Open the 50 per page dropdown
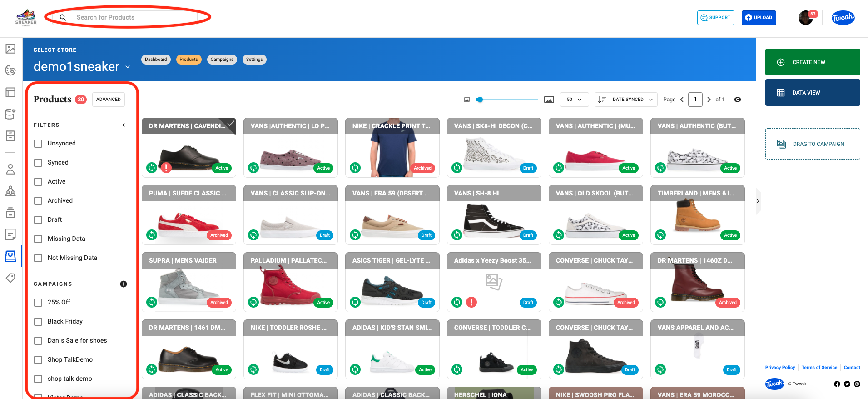Image resolution: width=868 pixels, height=399 pixels. 574,100
